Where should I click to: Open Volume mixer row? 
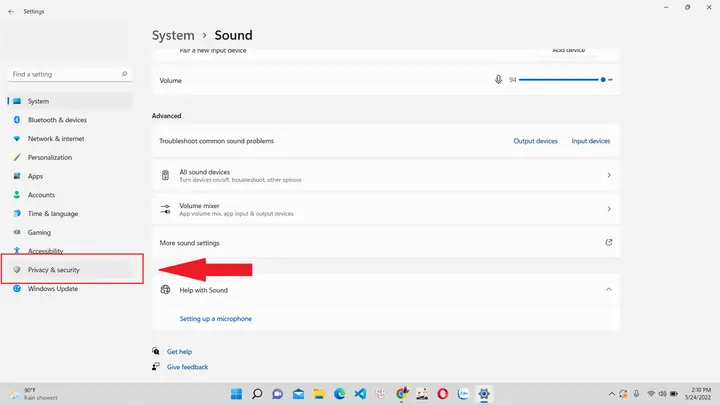tap(386, 209)
